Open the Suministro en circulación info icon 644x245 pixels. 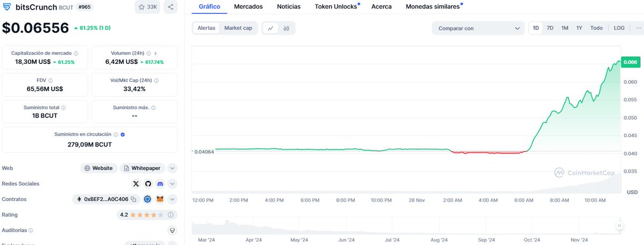tap(115, 134)
